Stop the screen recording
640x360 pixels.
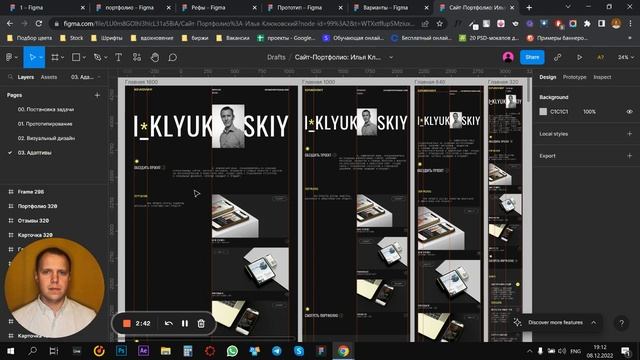click(127, 323)
